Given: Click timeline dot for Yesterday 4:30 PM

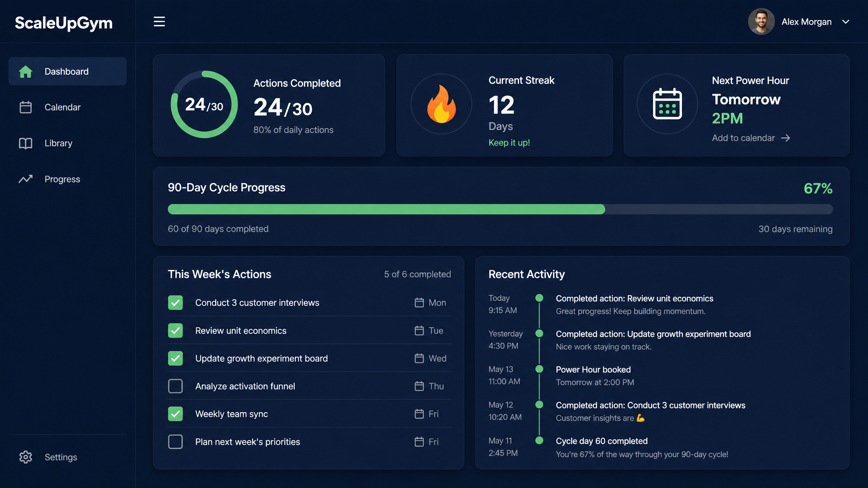Looking at the screenshot, I should coord(539,333).
